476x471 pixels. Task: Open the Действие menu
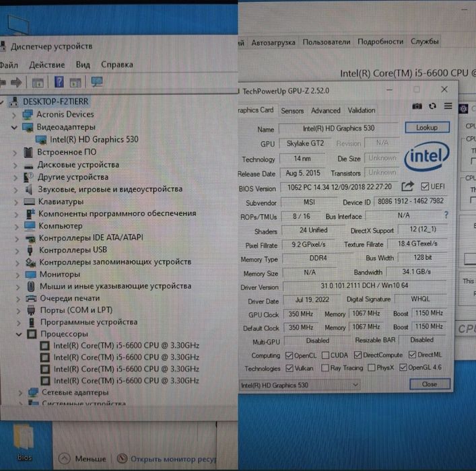click(46, 65)
